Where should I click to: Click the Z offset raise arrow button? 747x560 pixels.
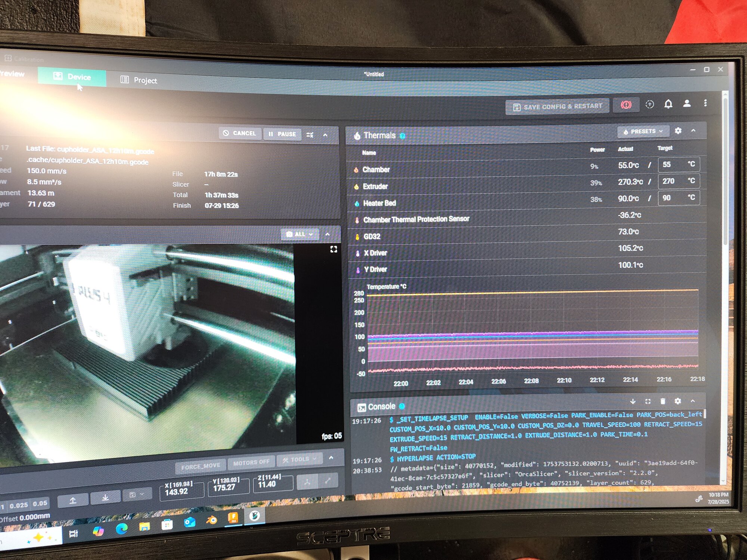point(73,500)
